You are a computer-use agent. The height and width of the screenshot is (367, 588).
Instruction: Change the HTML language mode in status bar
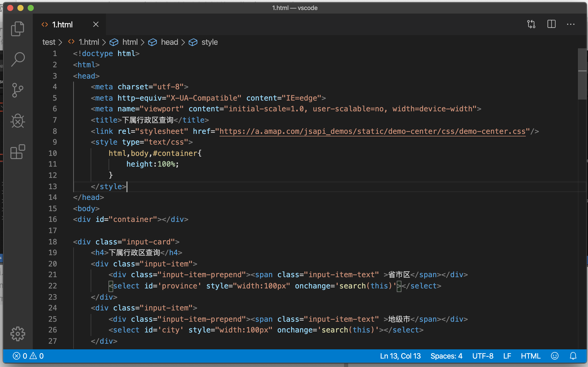[530, 356]
